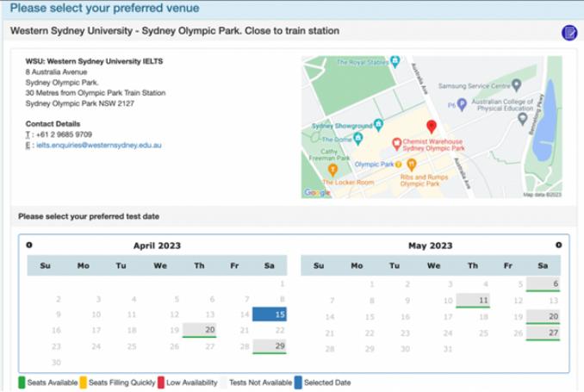Viewport: 584px width, 392px height.
Task: Open Google logo link on map
Action: point(317,192)
